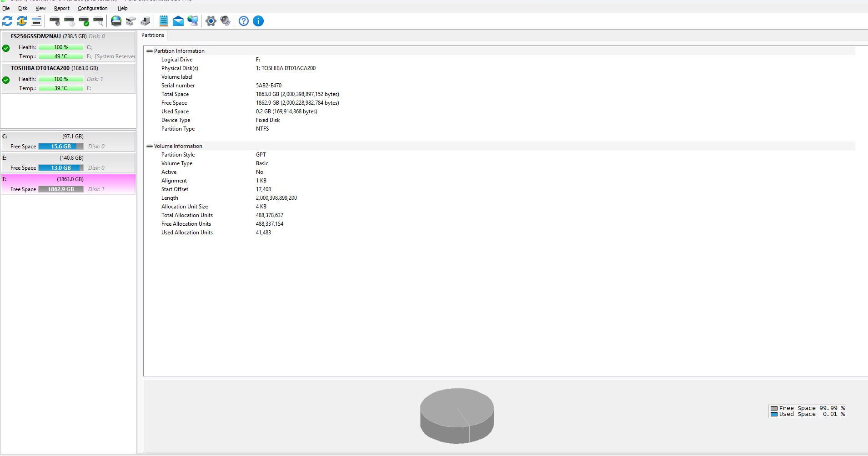Image resolution: width=868 pixels, height=456 pixels.
Task: Click the blue refresh arrows toolbar icon
Action: click(x=7, y=21)
